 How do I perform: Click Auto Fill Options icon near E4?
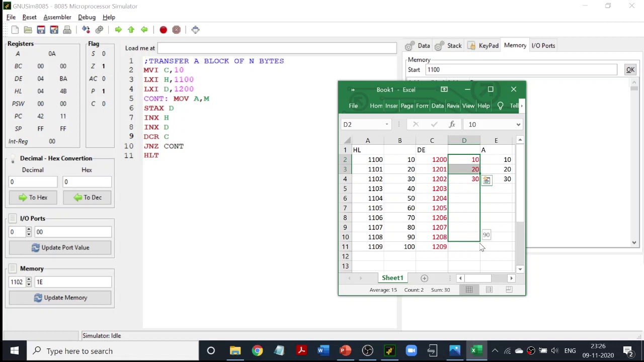[487, 180]
